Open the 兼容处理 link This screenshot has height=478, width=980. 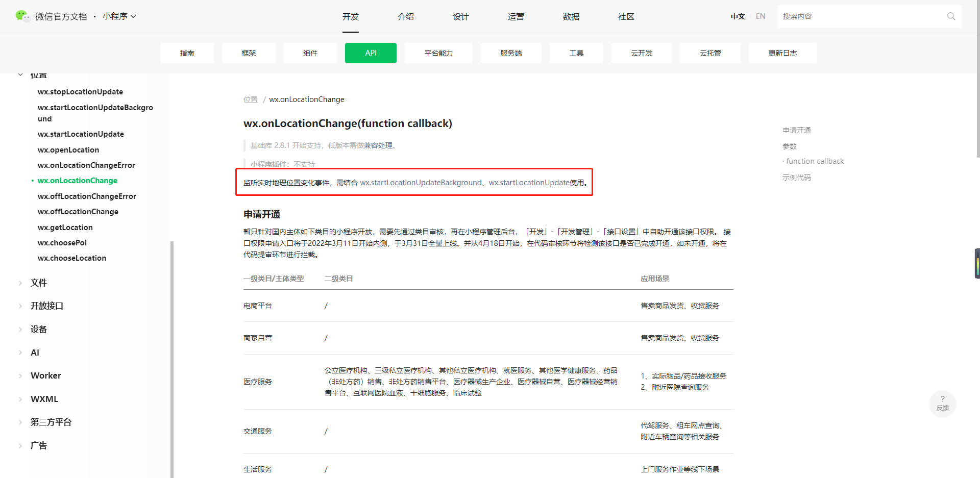pyautogui.click(x=378, y=145)
